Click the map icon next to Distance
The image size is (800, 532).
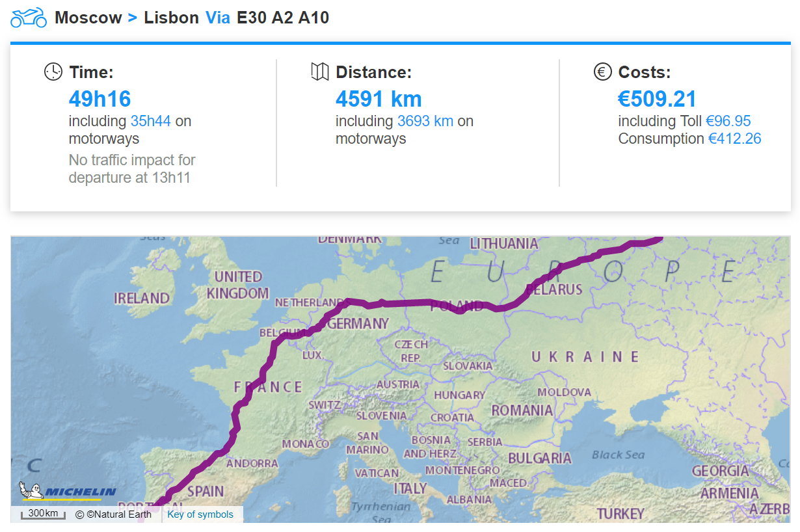320,72
